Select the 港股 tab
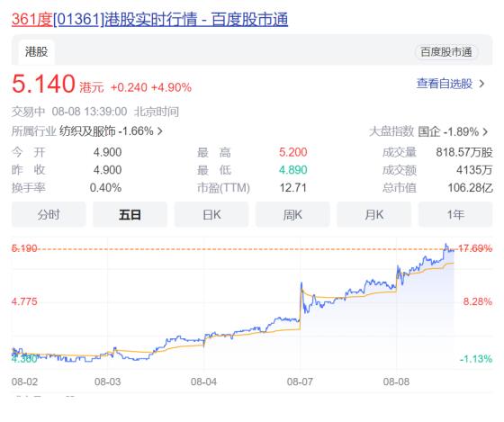 click(36, 52)
